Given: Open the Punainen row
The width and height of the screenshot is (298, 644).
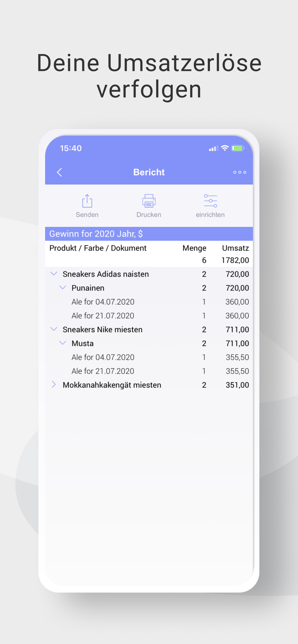Looking at the screenshot, I should (x=149, y=288).
